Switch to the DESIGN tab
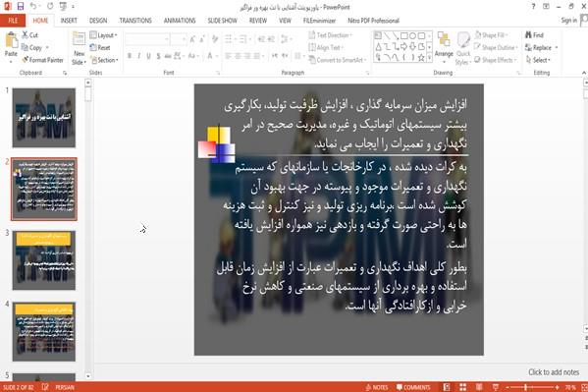588x392 pixels. click(98, 21)
